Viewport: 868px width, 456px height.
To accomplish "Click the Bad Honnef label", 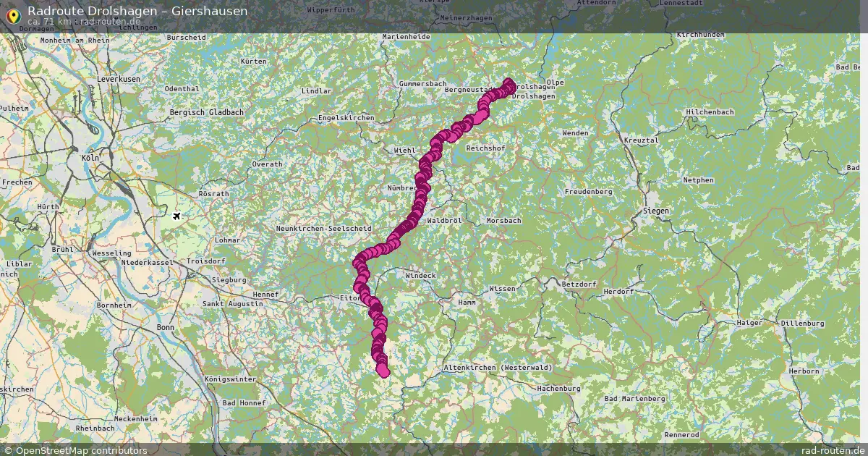I will (244, 402).
